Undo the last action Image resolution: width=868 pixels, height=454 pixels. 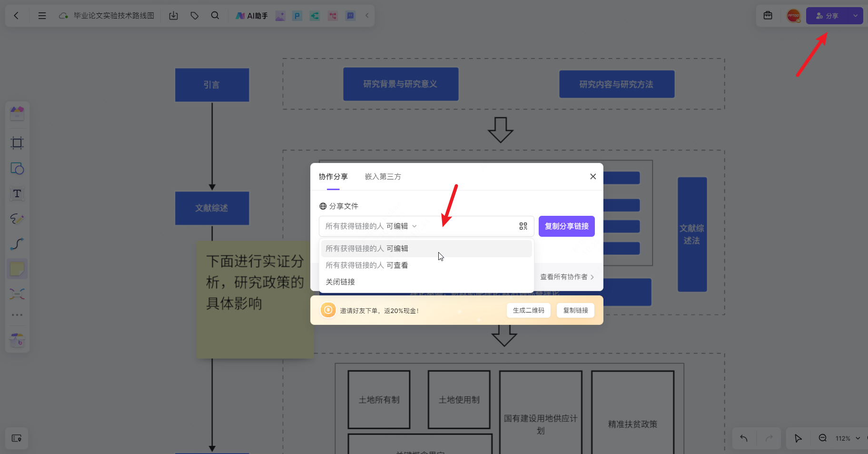point(744,438)
